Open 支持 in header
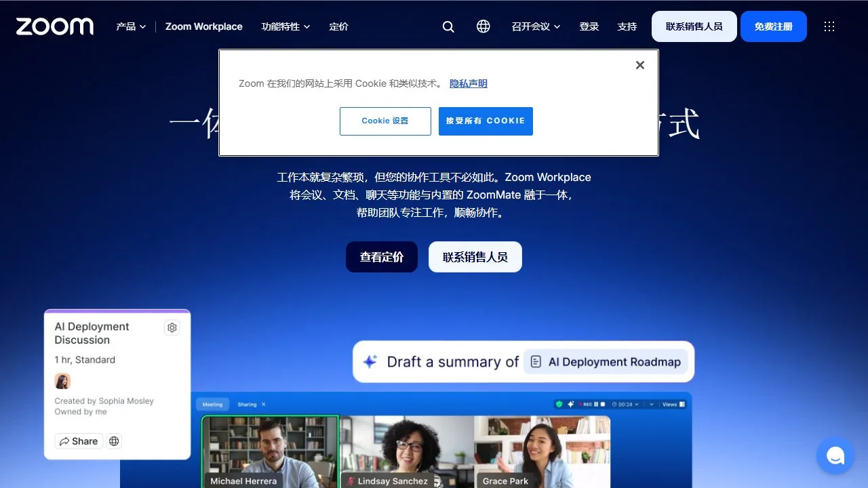 [x=627, y=26]
